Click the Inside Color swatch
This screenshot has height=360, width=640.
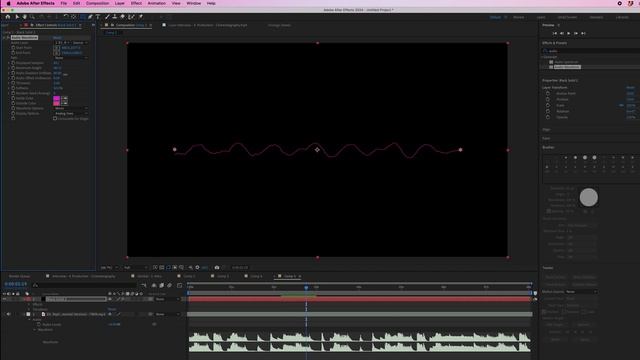coord(56,98)
